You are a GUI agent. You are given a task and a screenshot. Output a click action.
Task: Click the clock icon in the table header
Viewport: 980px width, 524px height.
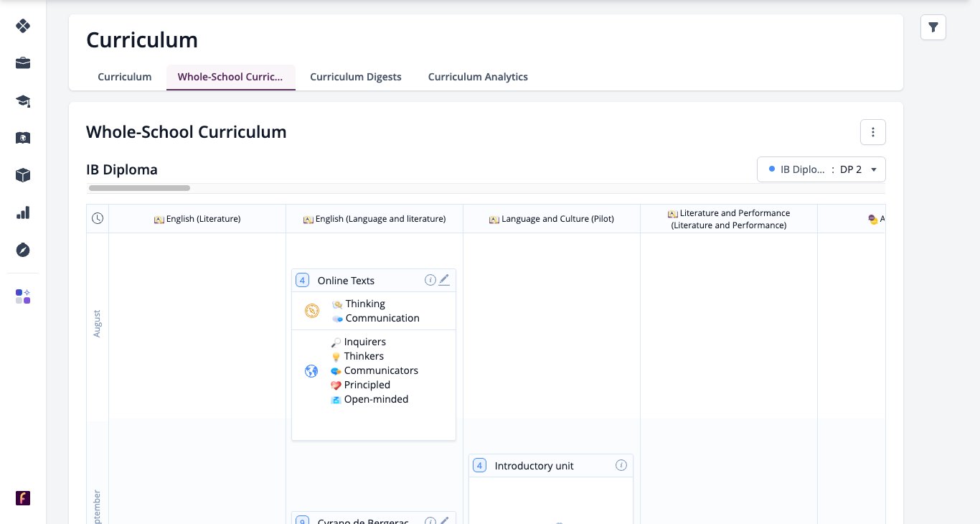98,219
